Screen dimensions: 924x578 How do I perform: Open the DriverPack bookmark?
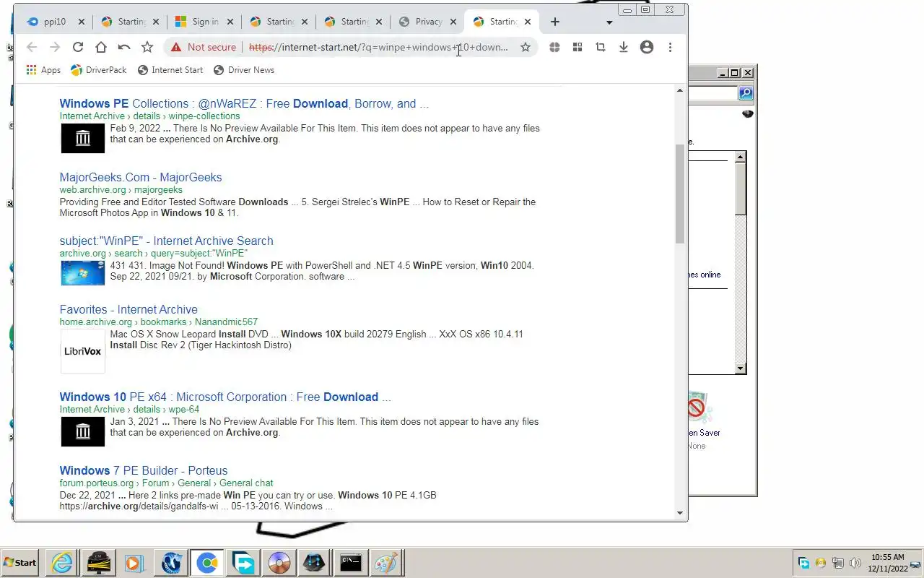[x=99, y=70]
